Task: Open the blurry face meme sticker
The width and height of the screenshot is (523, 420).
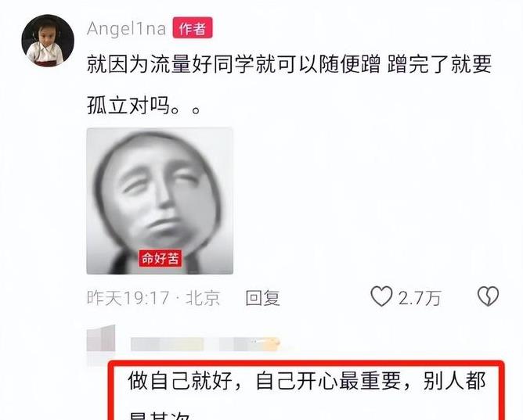Action: coord(160,201)
